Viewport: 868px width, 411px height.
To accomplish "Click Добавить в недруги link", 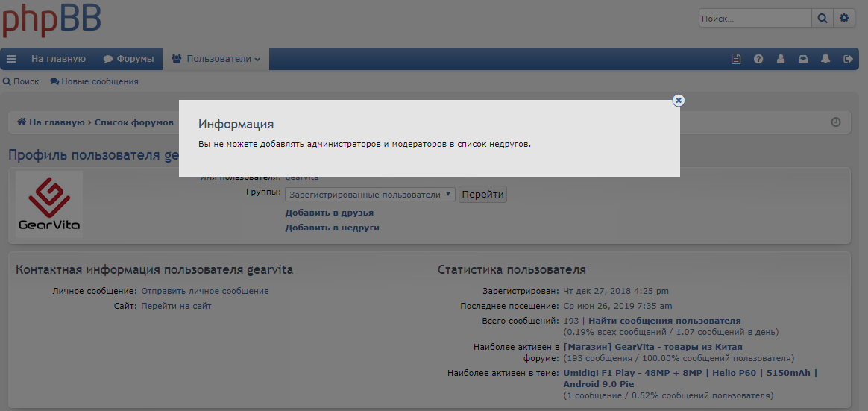I will (332, 228).
